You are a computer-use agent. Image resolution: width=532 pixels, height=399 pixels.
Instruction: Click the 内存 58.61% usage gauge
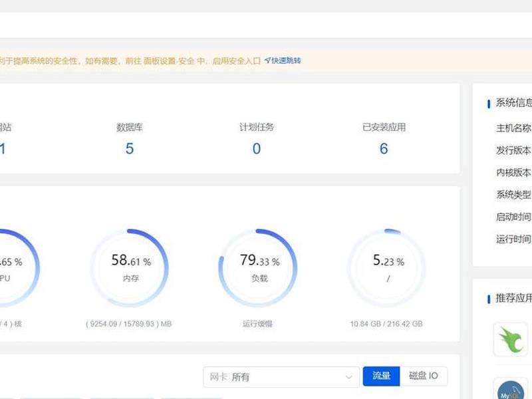tap(130, 268)
